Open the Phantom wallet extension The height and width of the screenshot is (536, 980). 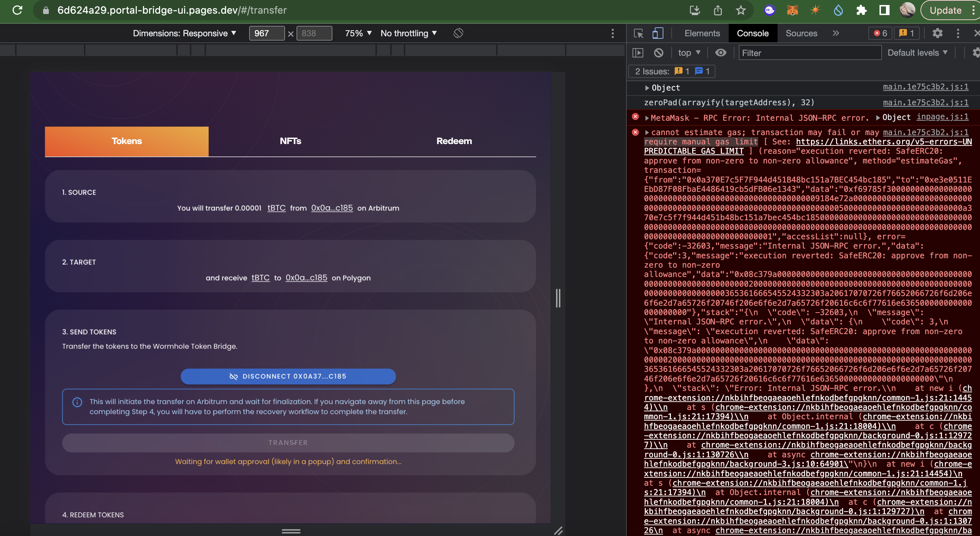click(769, 10)
